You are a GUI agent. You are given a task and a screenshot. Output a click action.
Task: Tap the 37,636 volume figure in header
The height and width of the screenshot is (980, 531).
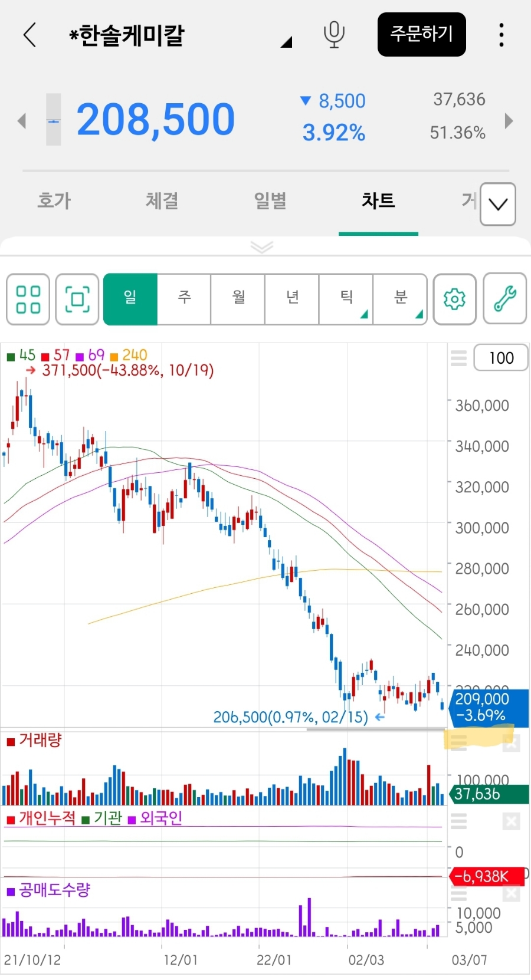point(459,99)
